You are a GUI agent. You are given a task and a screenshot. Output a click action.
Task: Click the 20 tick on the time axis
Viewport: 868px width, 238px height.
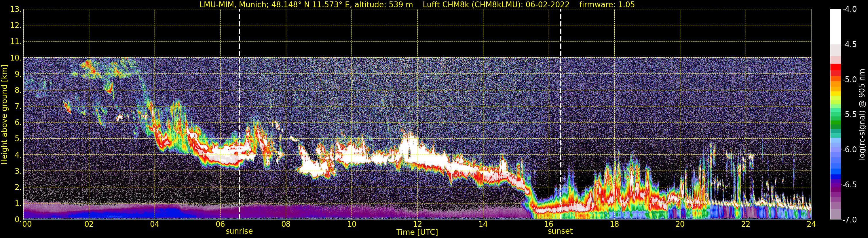[680, 224]
